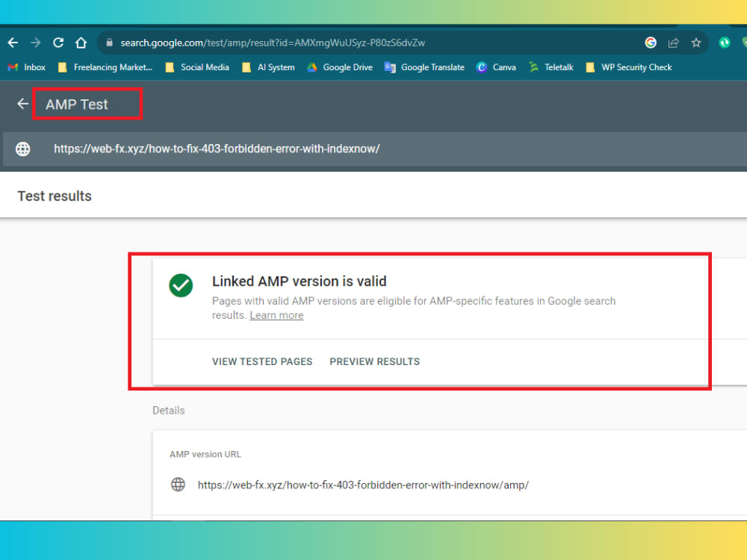Click the browser forward arrow
The width and height of the screenshot is (747, 560).
[36, 43]
